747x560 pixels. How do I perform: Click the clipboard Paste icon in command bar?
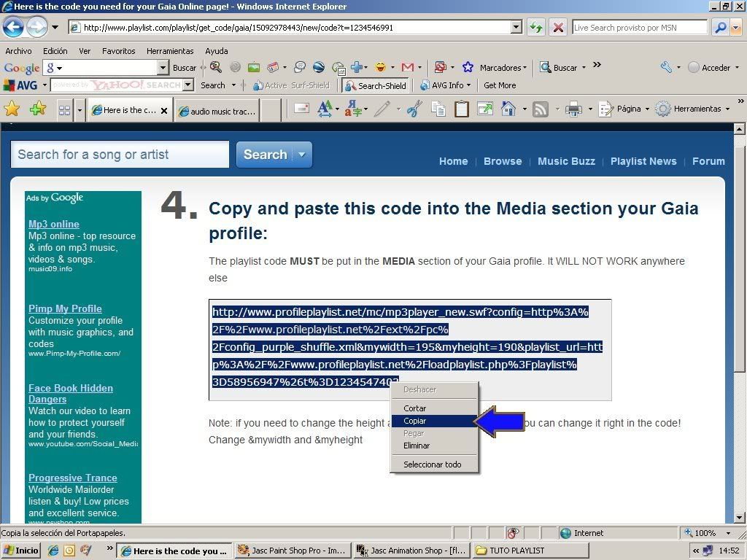461,109
